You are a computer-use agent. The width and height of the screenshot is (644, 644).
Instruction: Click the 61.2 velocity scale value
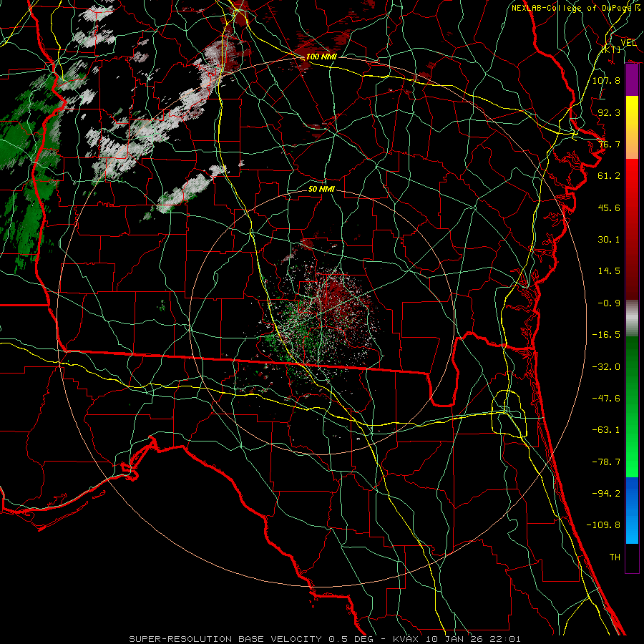[x=609, y=176]
